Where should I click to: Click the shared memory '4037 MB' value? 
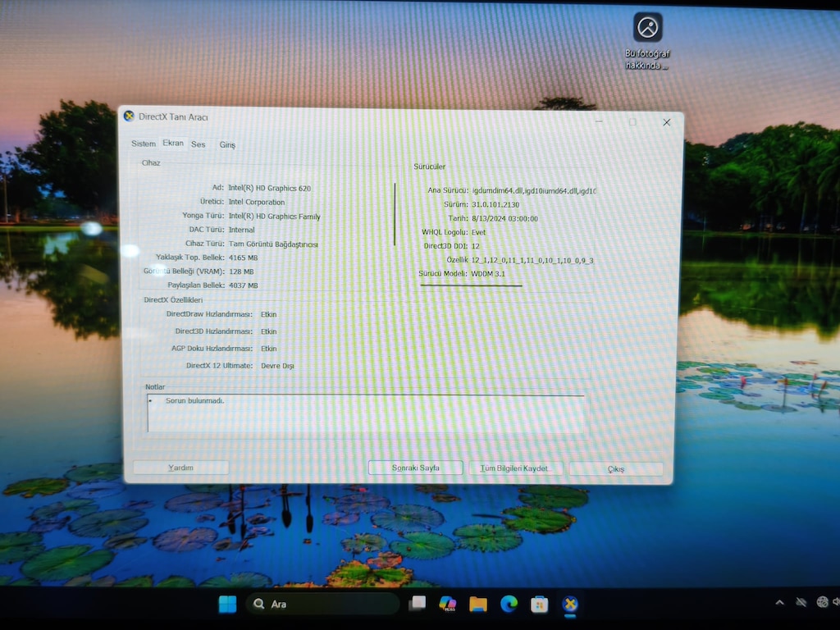(x=243, y=285)
